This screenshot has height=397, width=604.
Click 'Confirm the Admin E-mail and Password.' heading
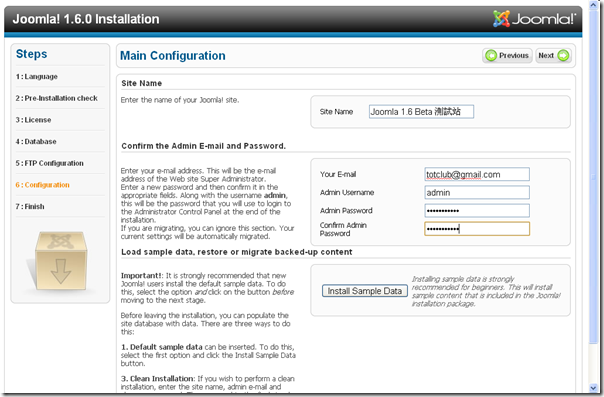(203, 146)
